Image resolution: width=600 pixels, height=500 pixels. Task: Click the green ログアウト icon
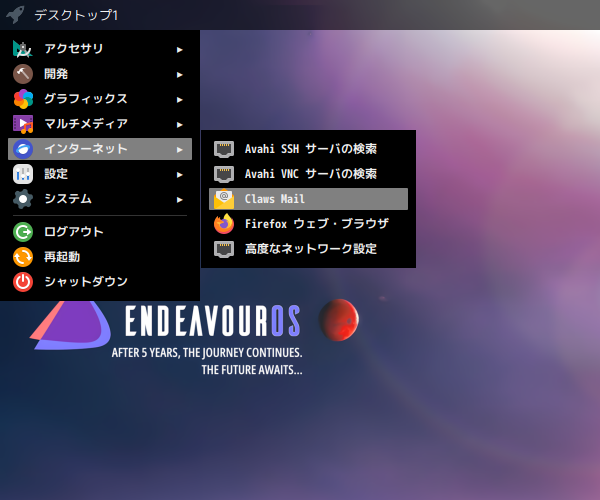pyautogui.click(x=23, y=232)
